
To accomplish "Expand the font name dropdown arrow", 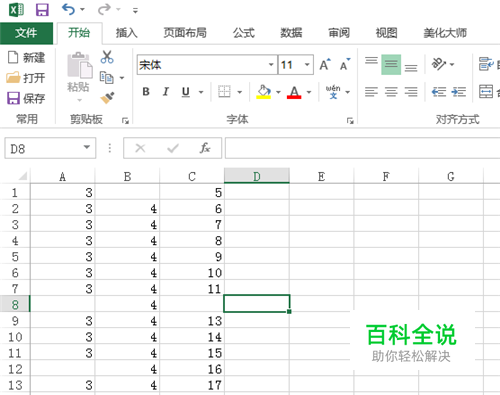I will (x=271, y=65).
